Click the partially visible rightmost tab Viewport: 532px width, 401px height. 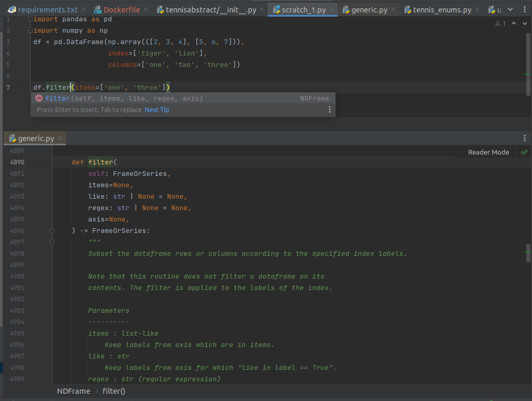[495, 10]
